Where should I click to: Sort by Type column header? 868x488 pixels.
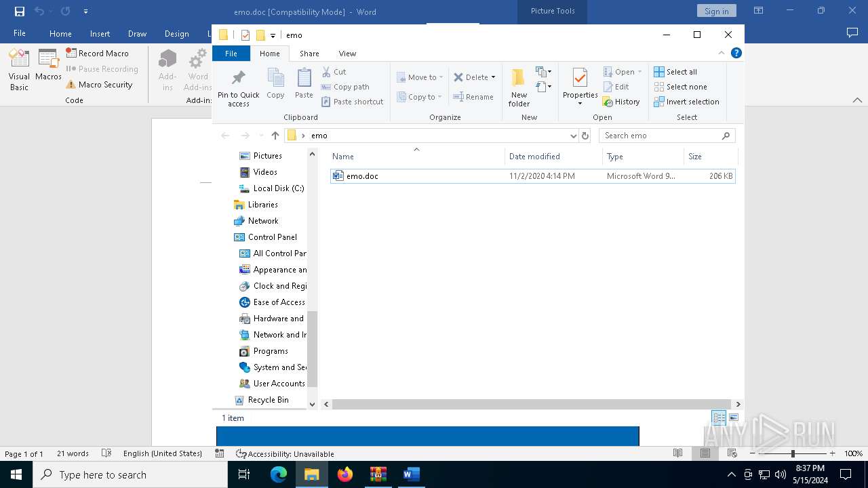tap(643, 157)
